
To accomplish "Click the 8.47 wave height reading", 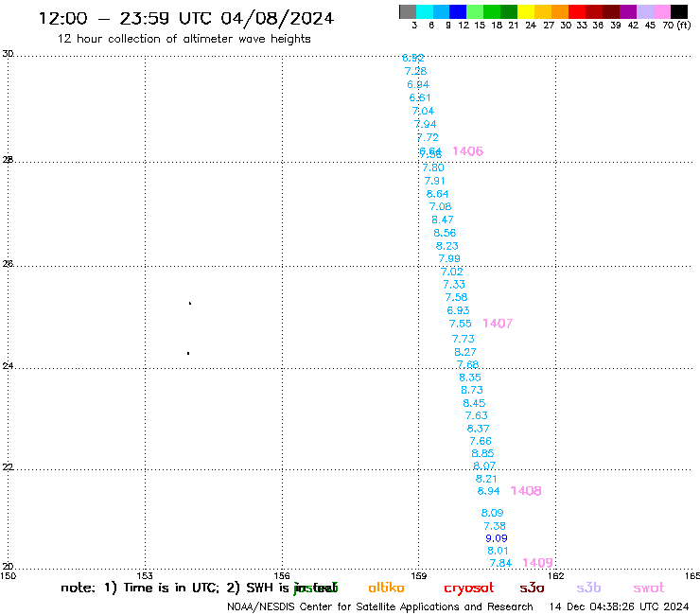I will coord(443,220).
